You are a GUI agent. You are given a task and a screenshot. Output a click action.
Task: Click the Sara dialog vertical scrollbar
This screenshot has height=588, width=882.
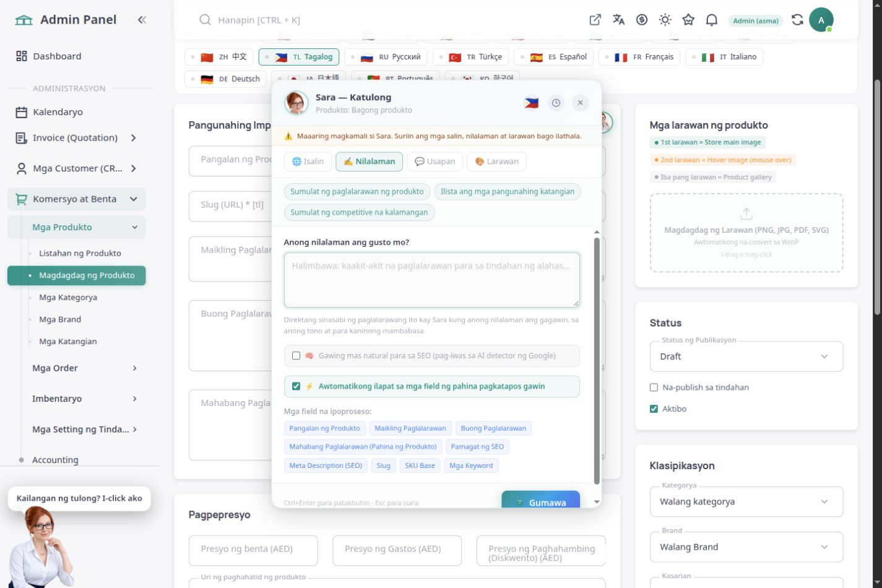pyautogui.click(x=597, y=360)
